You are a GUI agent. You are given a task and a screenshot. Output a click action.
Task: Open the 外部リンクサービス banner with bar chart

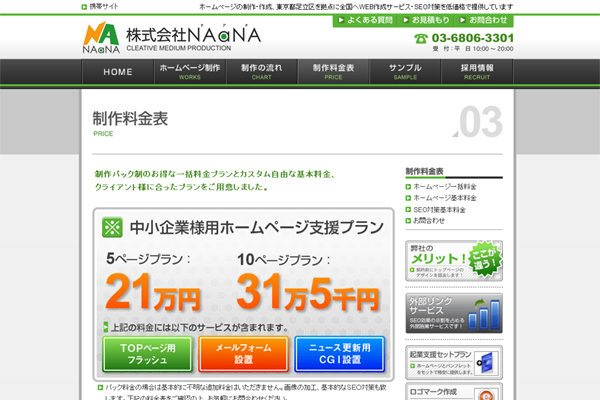455,313
